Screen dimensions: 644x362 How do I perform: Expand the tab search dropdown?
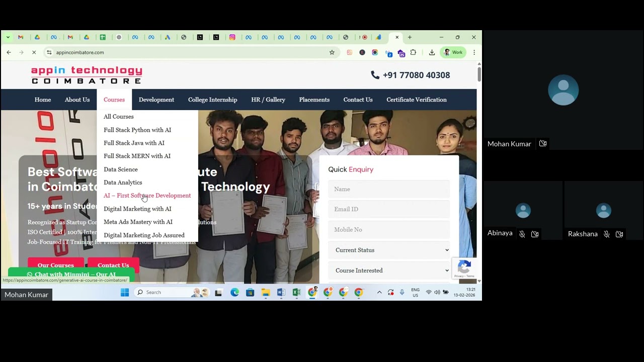click(x=8, y=37)
